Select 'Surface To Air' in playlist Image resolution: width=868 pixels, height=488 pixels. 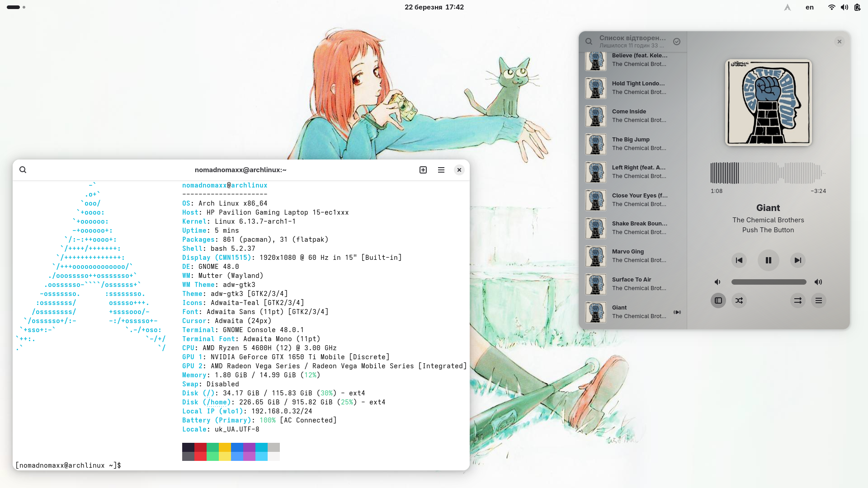click(x=633, y=284)
